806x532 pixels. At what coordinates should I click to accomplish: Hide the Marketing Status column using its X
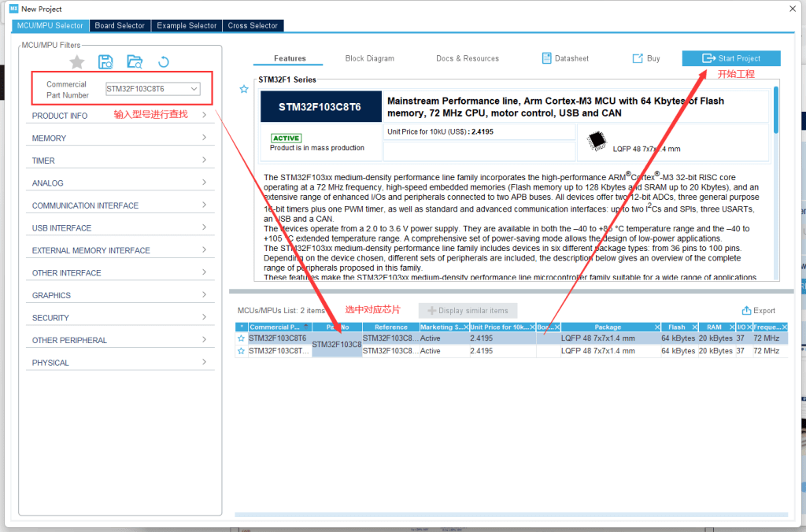point(466,327)
